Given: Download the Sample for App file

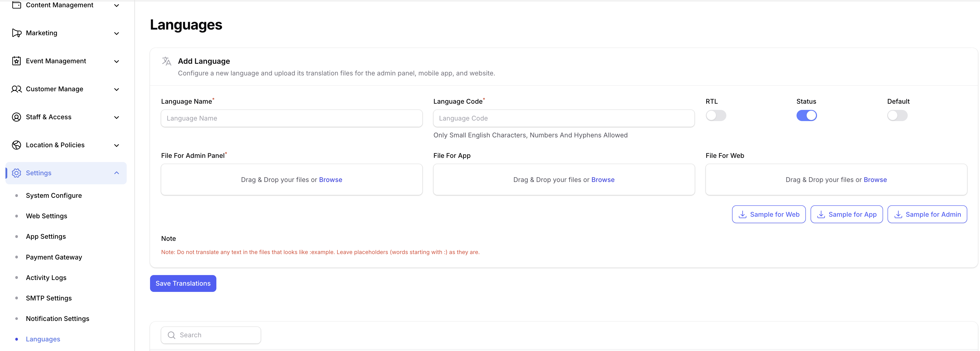Looking at the screenshot, I should (847, 214).
